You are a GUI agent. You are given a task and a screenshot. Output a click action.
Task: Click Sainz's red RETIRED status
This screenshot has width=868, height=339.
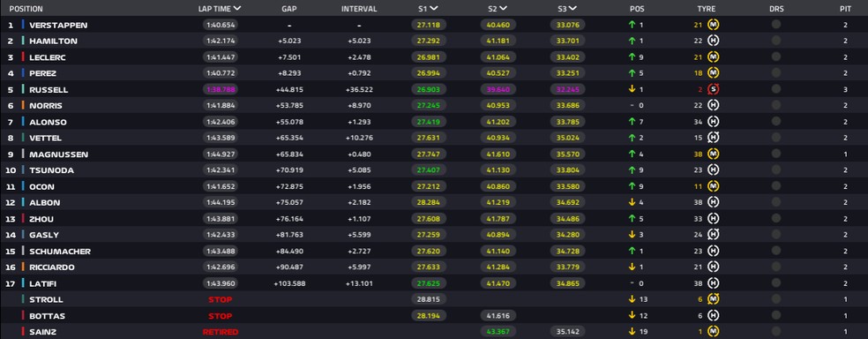click(221, 332)
